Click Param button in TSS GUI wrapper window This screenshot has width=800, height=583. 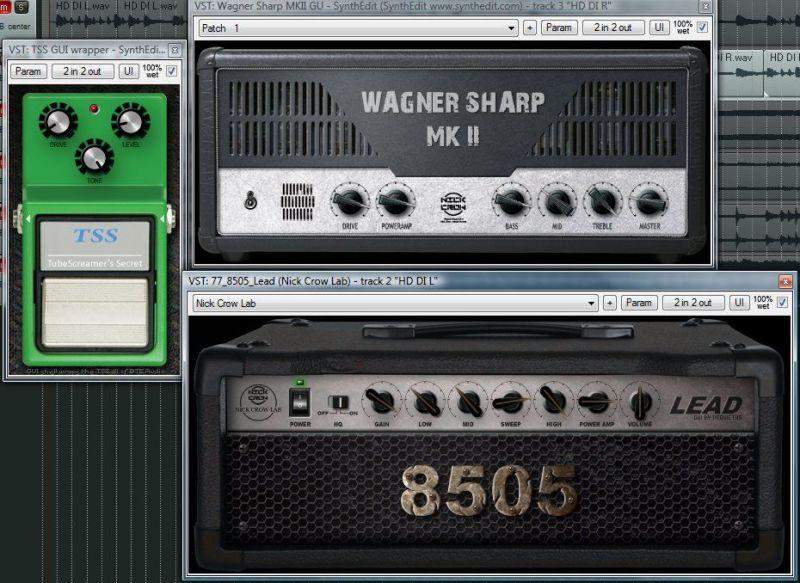(x=28, y=71)
